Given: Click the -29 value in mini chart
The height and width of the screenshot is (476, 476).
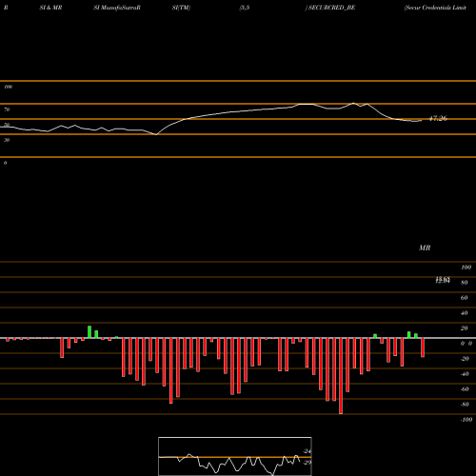Looking at the screenshot, I should [x=307, y=463].
